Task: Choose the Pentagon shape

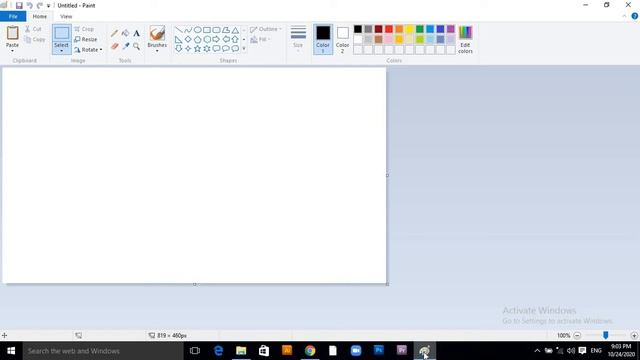Action: click(198, 39)
